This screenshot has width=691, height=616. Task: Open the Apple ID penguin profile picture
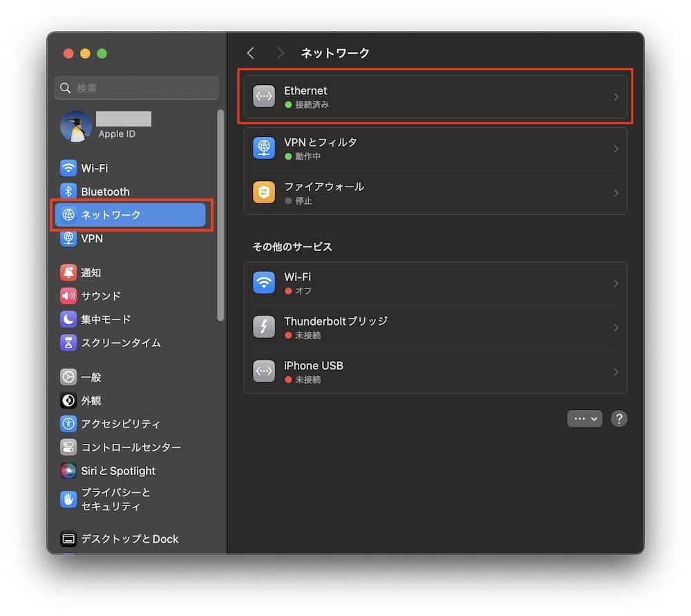[76, 127]
